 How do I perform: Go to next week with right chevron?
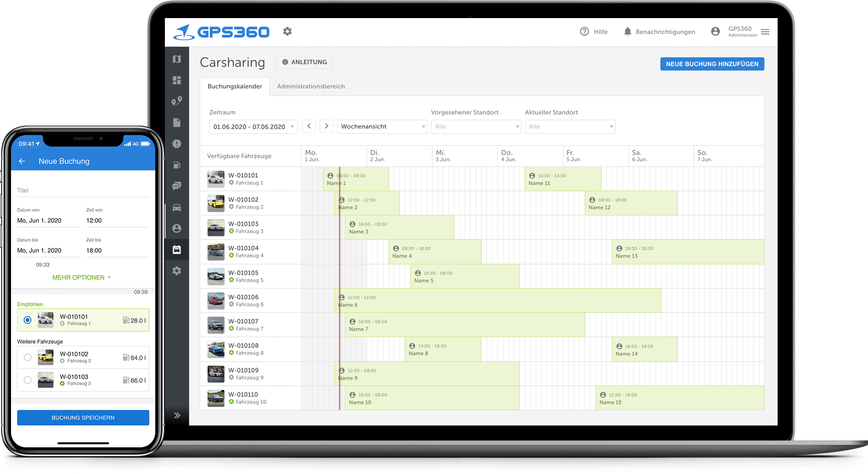pos(327,126)
